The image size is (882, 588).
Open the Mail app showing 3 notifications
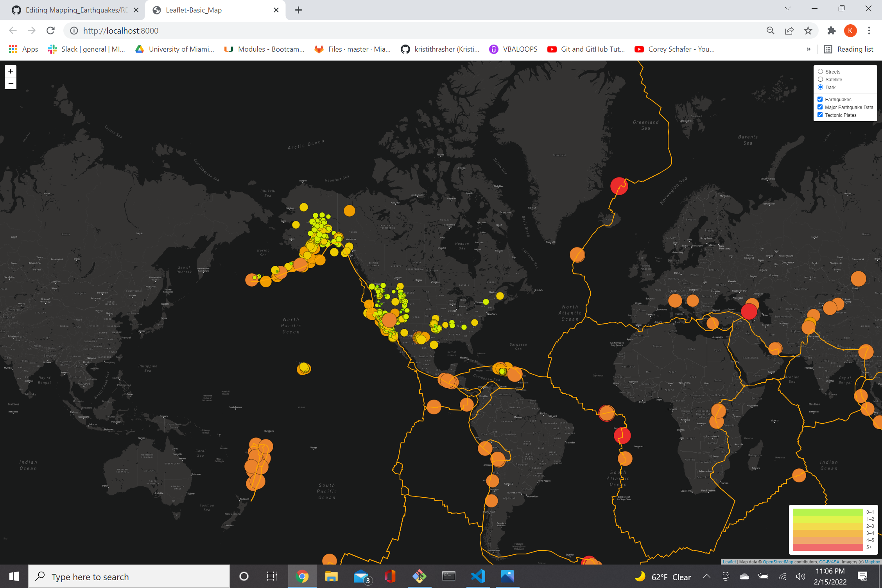pos(360,576)
